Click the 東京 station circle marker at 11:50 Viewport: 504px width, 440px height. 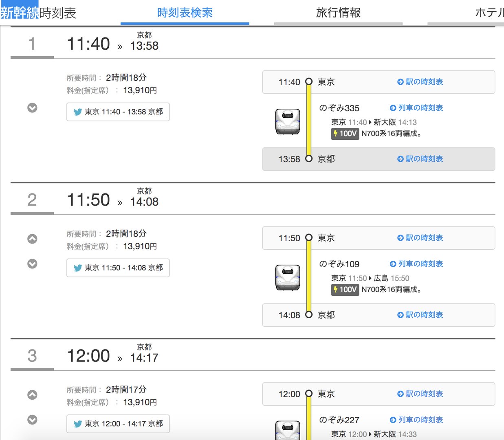click(x=309, y=238)
